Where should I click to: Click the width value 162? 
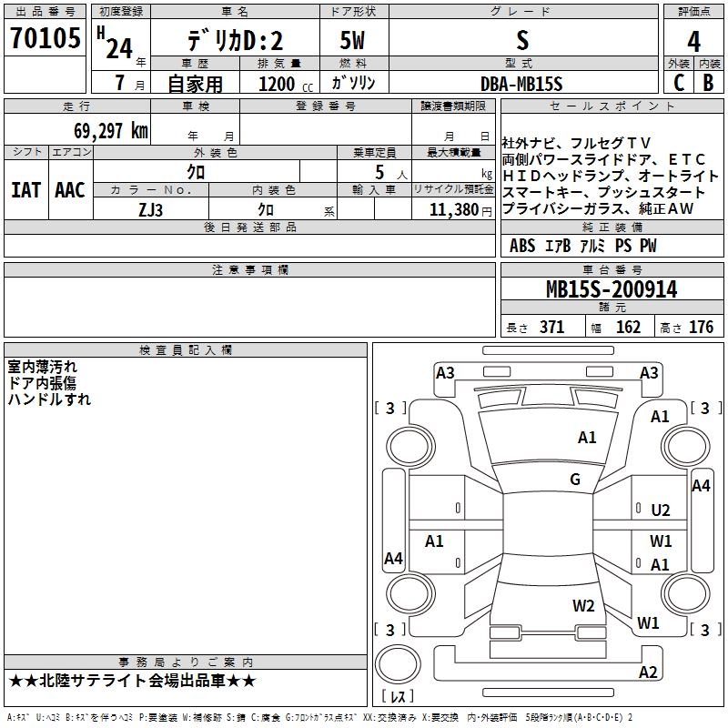(628, 327)
